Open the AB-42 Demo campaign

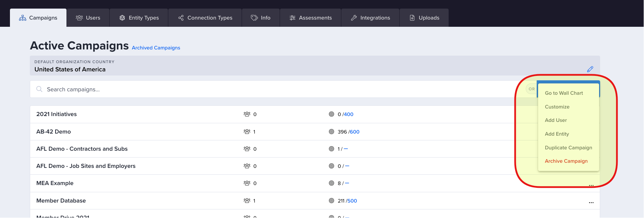tap(53, 131)
